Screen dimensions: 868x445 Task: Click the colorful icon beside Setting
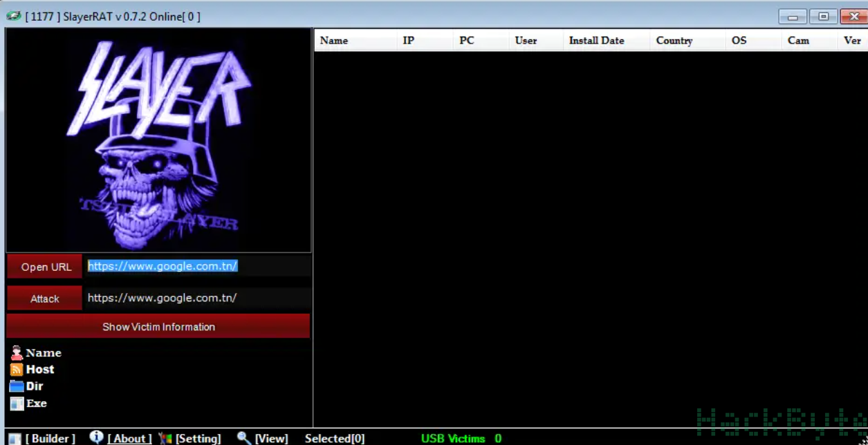pyautogui.click(x=165, y=439)
